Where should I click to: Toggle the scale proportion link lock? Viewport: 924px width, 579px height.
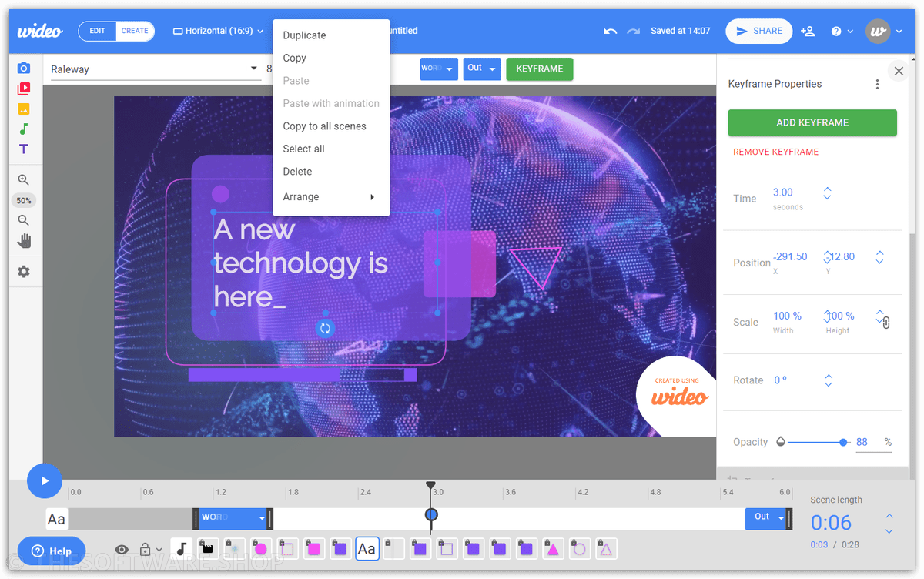click(885, 323)
